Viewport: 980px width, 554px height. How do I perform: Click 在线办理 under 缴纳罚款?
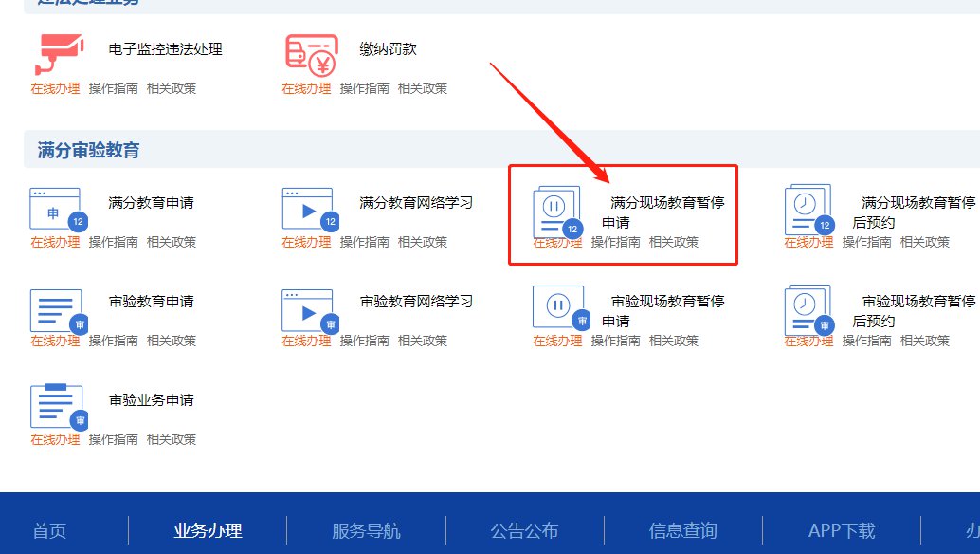point(306,88)
